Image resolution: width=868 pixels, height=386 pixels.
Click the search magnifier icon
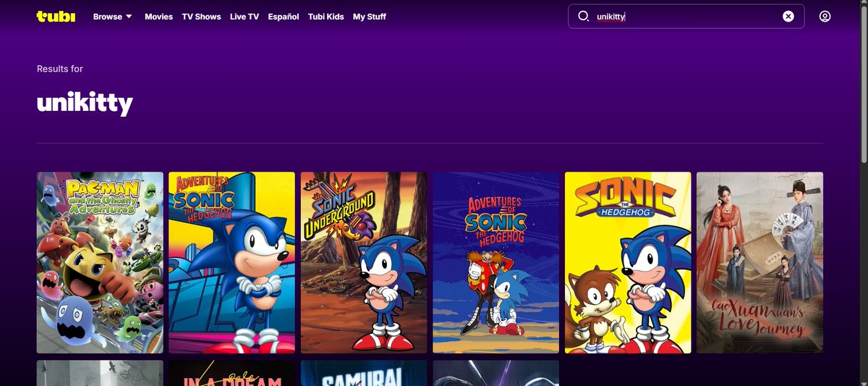pos(584,16)
